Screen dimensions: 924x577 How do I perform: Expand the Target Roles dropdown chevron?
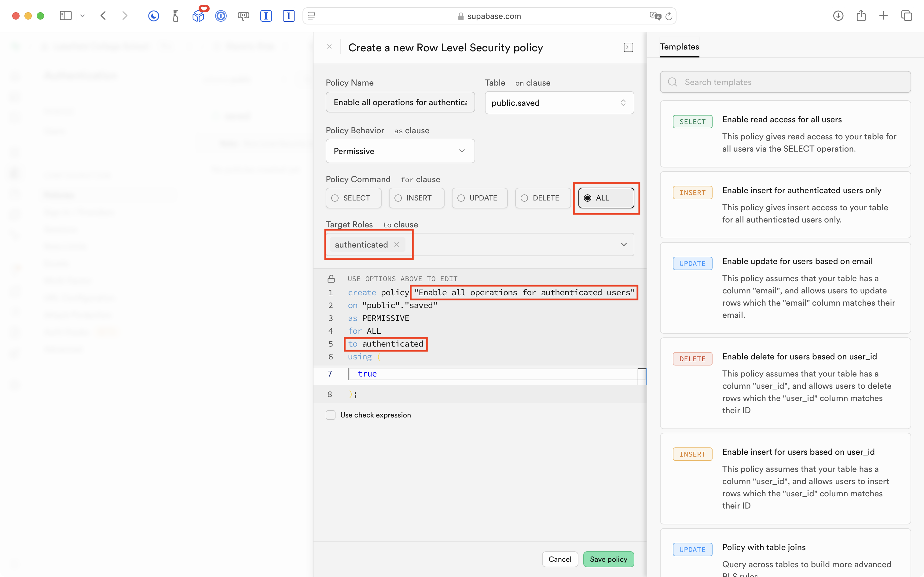coord(624,244)
